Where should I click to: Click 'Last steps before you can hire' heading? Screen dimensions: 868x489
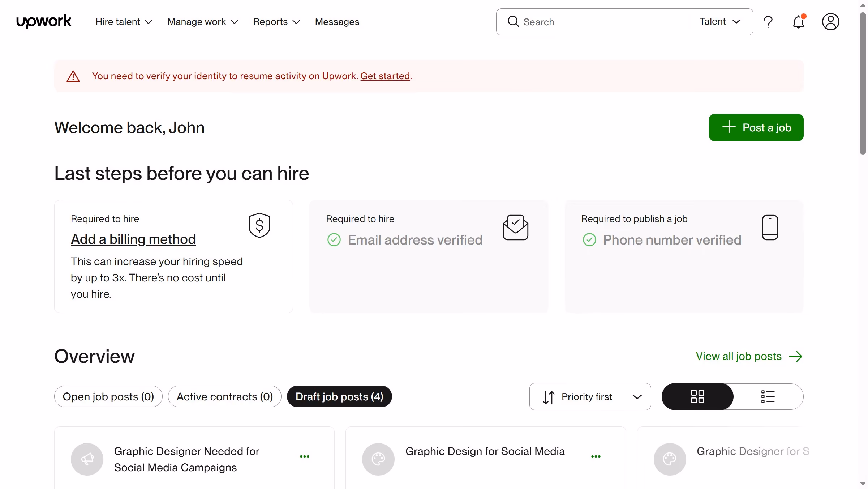(182, 173)
